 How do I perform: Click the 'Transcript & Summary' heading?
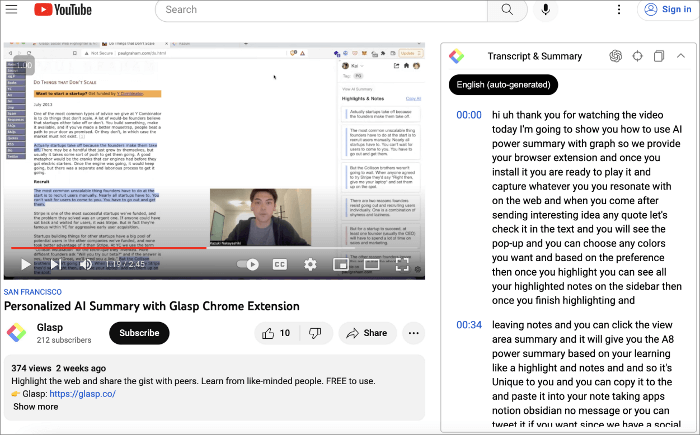[x=535, y=56]
